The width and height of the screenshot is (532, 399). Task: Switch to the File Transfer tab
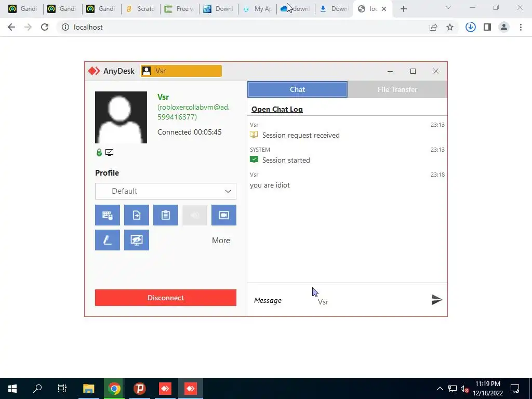point(397,89)
